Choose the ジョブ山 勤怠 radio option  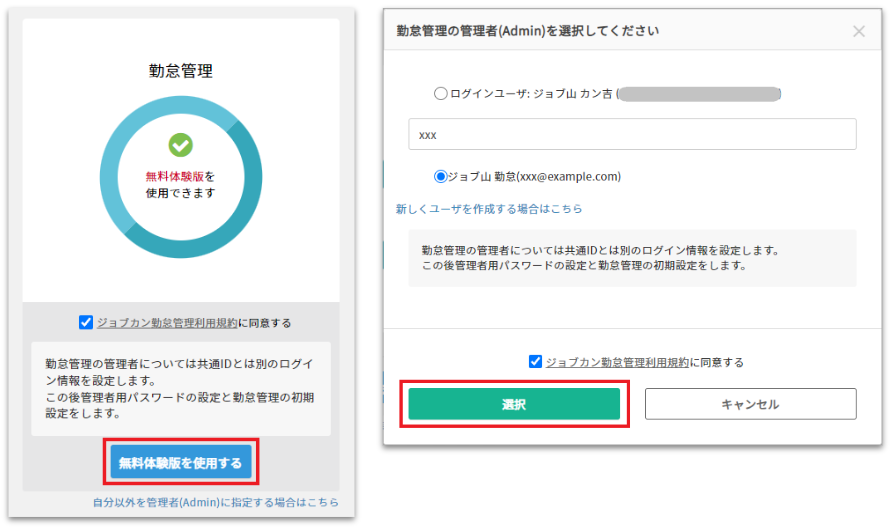click(441, 176)
